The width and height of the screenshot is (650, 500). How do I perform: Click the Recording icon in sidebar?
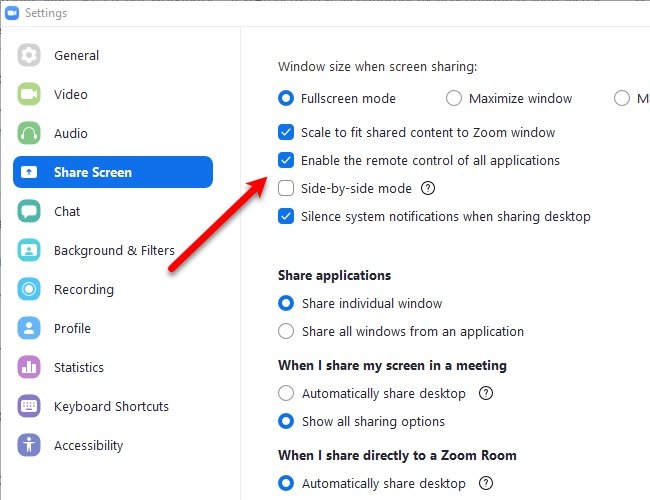tap(29, 290)
